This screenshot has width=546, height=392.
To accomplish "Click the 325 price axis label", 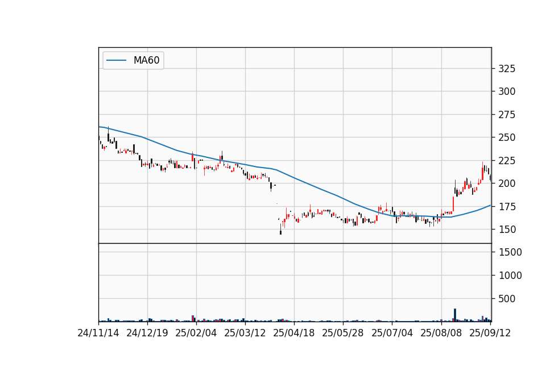I will tap(507, 69).
